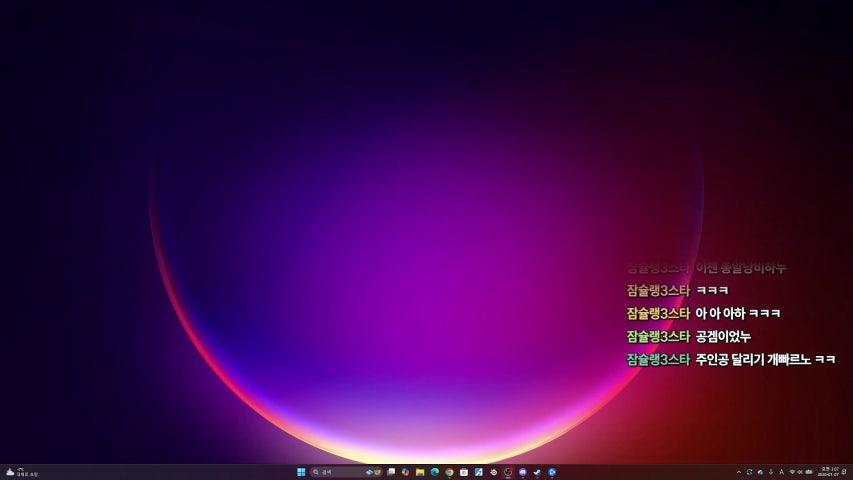Click the battery status icon in tray

pyautogui.click(x=808, y=472)
